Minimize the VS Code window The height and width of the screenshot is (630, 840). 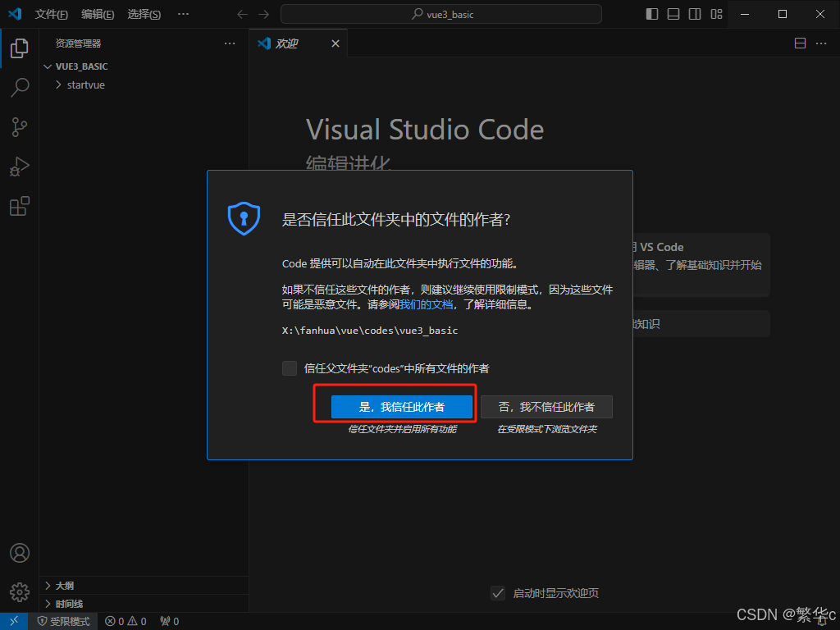click(745, 14)
